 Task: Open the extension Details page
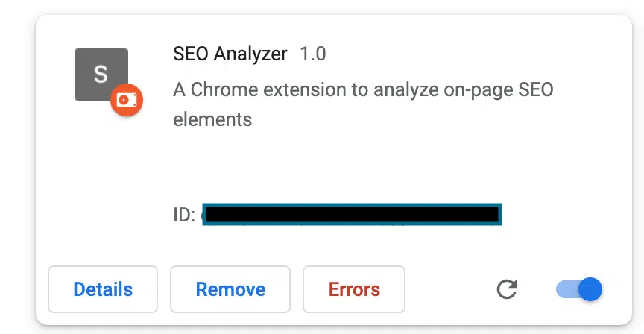[x=103, y=289]
